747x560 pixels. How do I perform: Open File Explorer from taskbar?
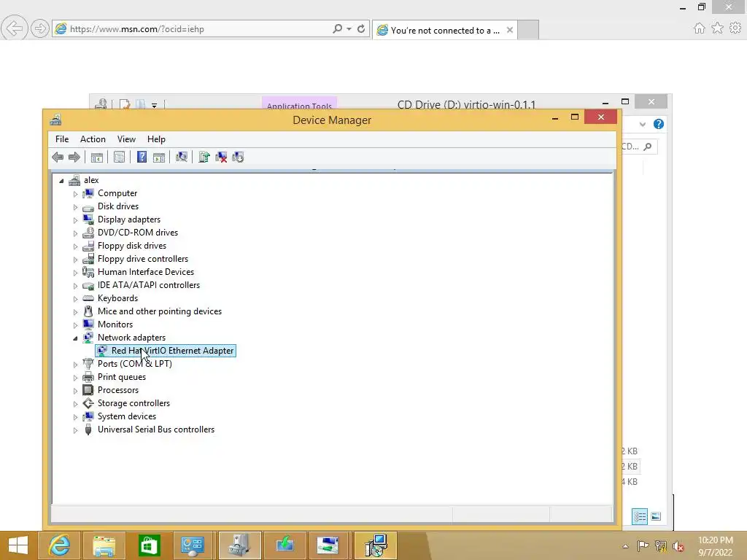(104, 545)
